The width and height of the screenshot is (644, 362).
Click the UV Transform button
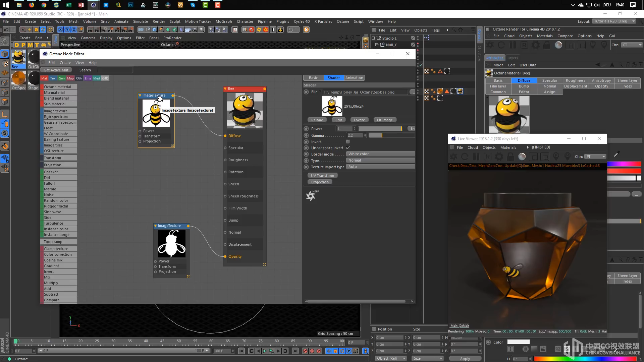pyautogui.click(x=322, y=176)
